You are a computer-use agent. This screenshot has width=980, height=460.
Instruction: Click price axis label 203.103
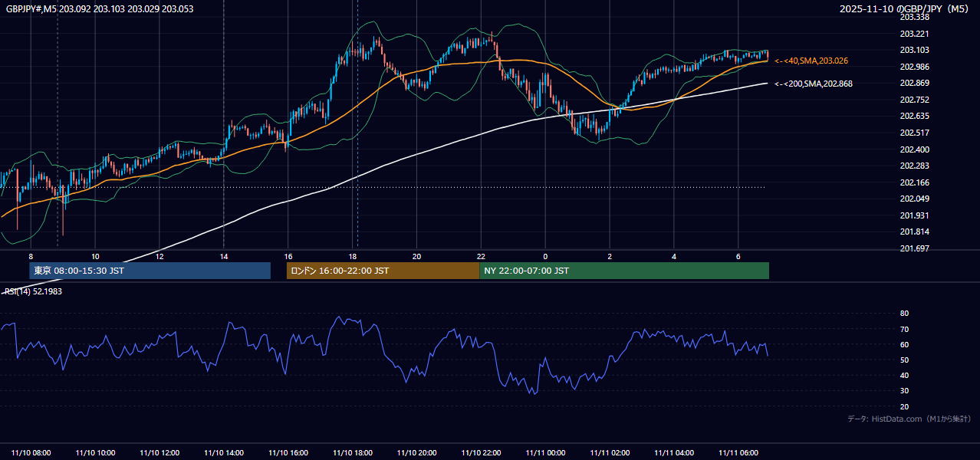(x=914, y=50)
